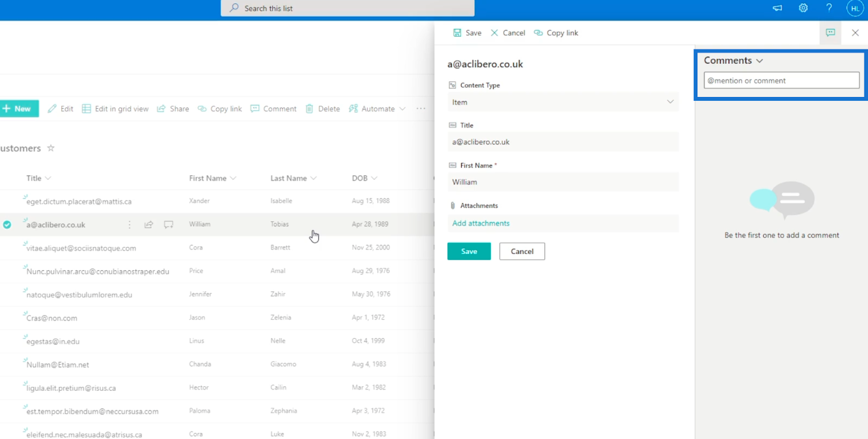The height and width of the screenshot is (439, 868).
Task: Click Comment in the list command bar
Action: click(x=273, y=109)
